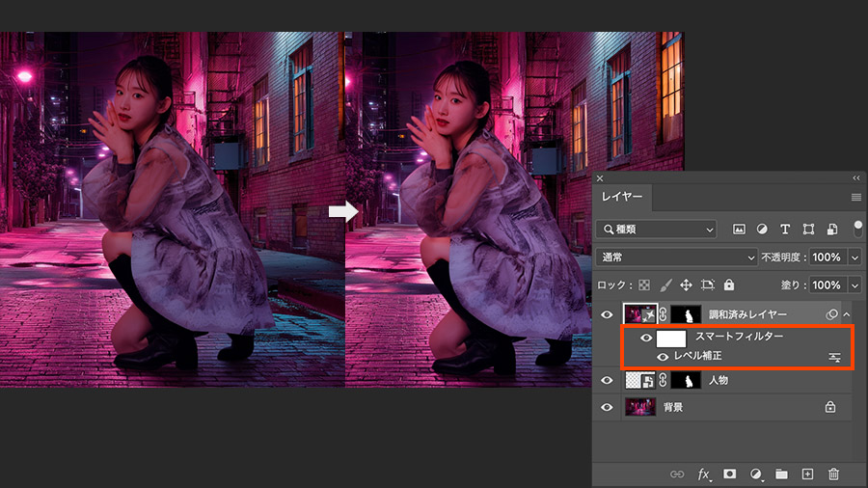Collapse panel with double-chevron icon
This screenshot has height=488, width=868.
(x=856, y=178)
